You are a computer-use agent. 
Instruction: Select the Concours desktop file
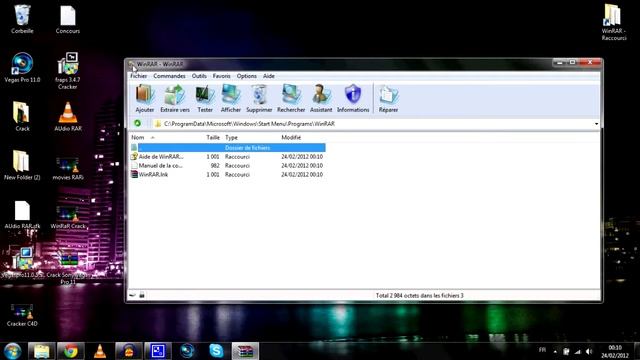coord(68,20)
